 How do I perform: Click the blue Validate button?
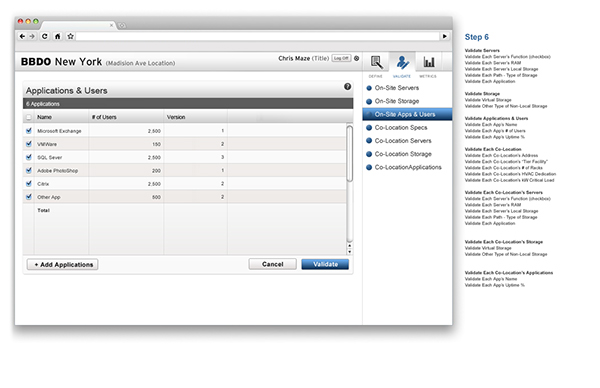(x=325, y=264)
